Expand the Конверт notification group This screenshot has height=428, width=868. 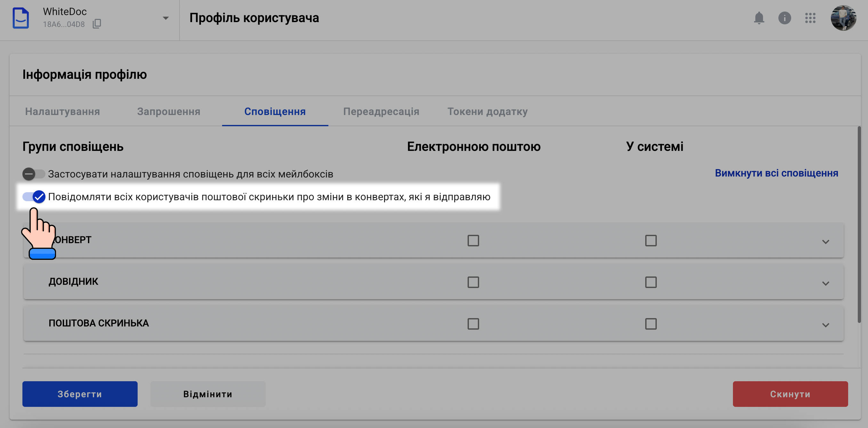(x=825, y=242)
